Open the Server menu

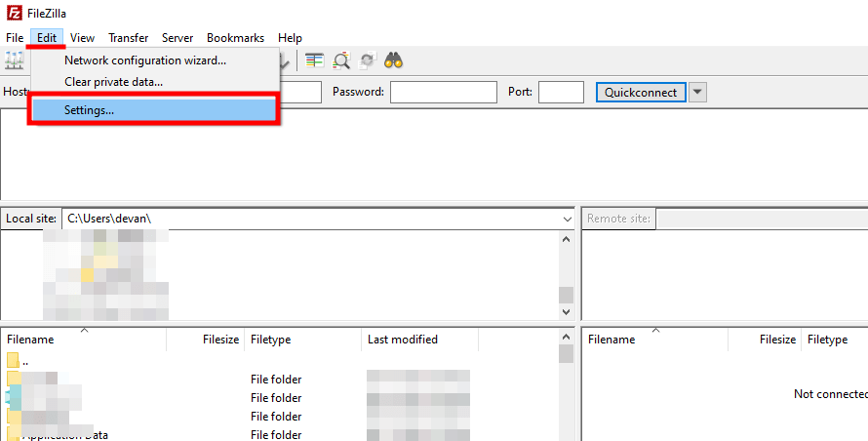[x=178, y=38]
